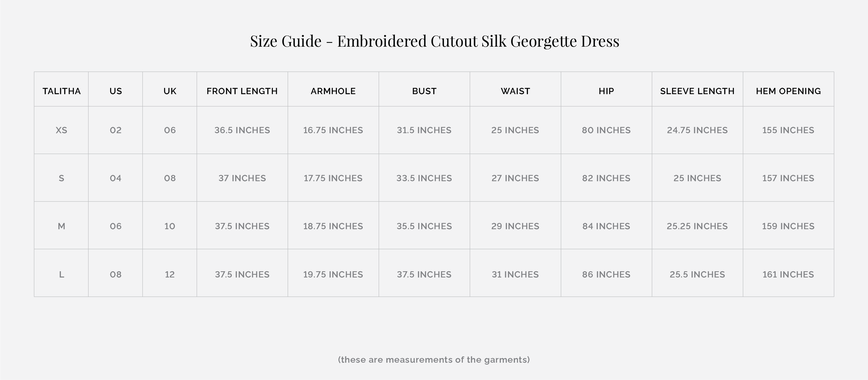The image size is (868, 380).
Task: Select the 157 INCHES hem opening cell
Action: pos(788,178)
